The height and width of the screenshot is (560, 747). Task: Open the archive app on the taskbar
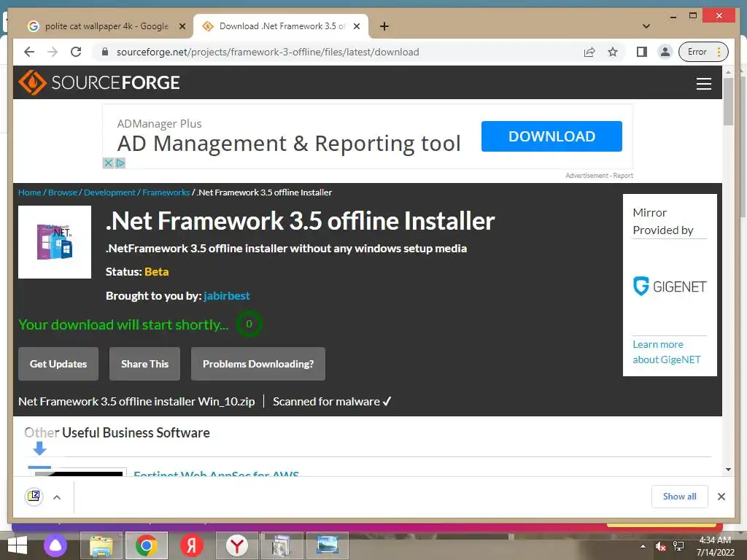tap(282, 545)
